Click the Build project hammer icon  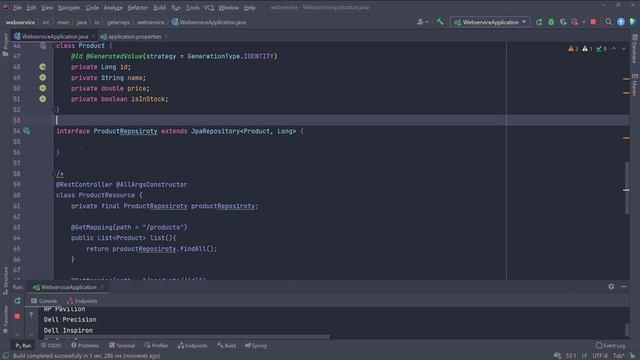pos(440,22)
